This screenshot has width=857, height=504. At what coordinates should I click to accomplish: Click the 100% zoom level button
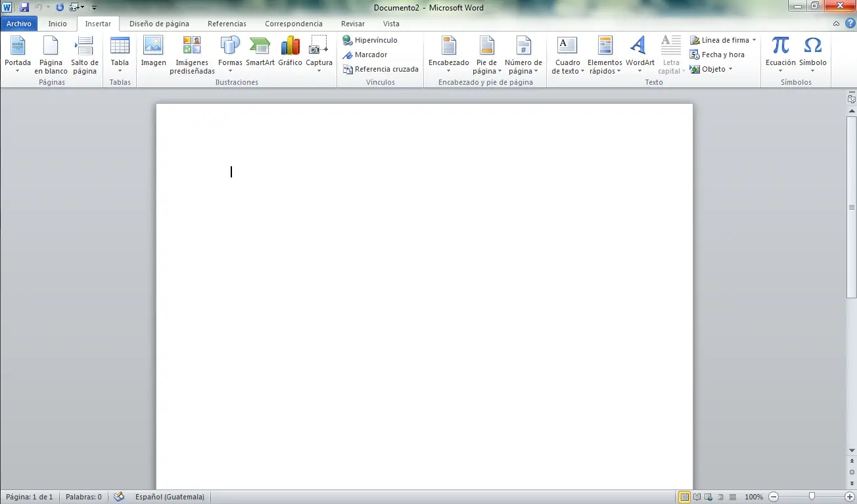coord(754,497)
